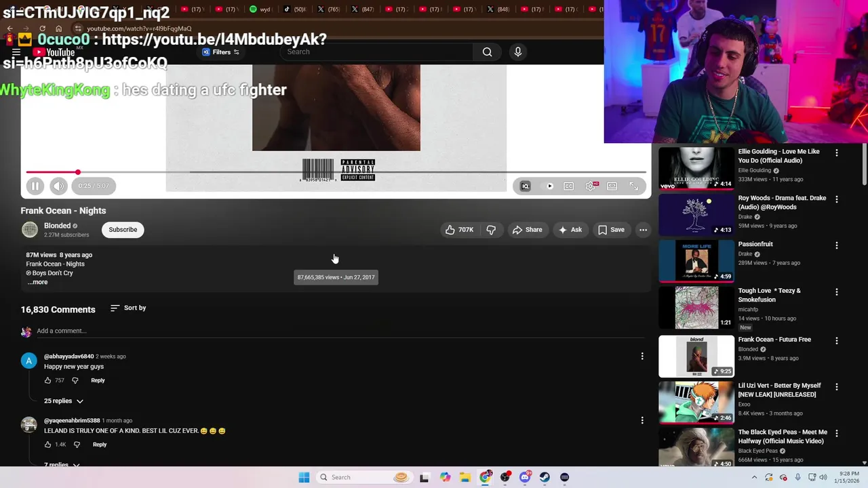Like abhayyadav6840's Happy new year comment
The width and height of the screenshot is (868, 488).
tap(48, 380)
